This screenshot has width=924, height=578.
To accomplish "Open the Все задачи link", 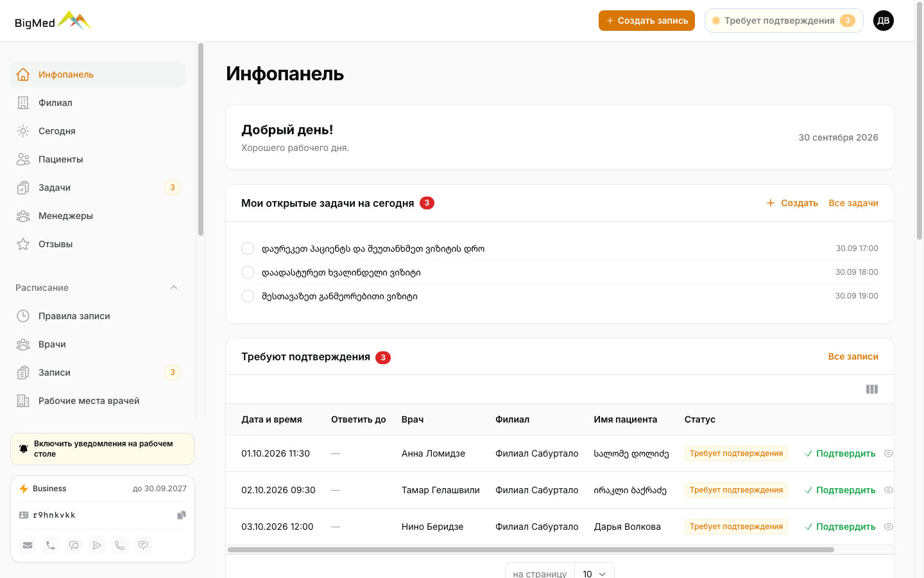I will 853,203.
